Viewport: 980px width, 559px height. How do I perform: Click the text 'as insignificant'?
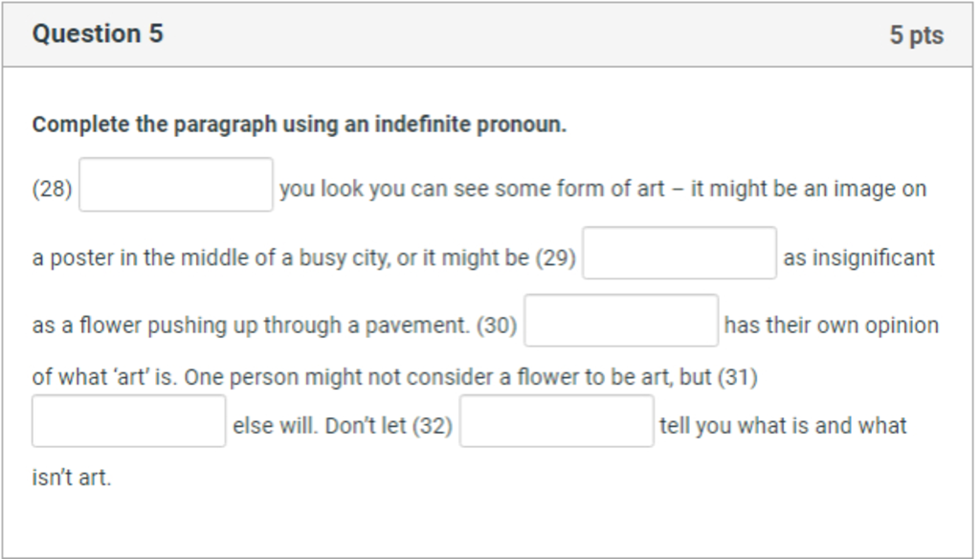pyautogui.click(x=858, y=257)
